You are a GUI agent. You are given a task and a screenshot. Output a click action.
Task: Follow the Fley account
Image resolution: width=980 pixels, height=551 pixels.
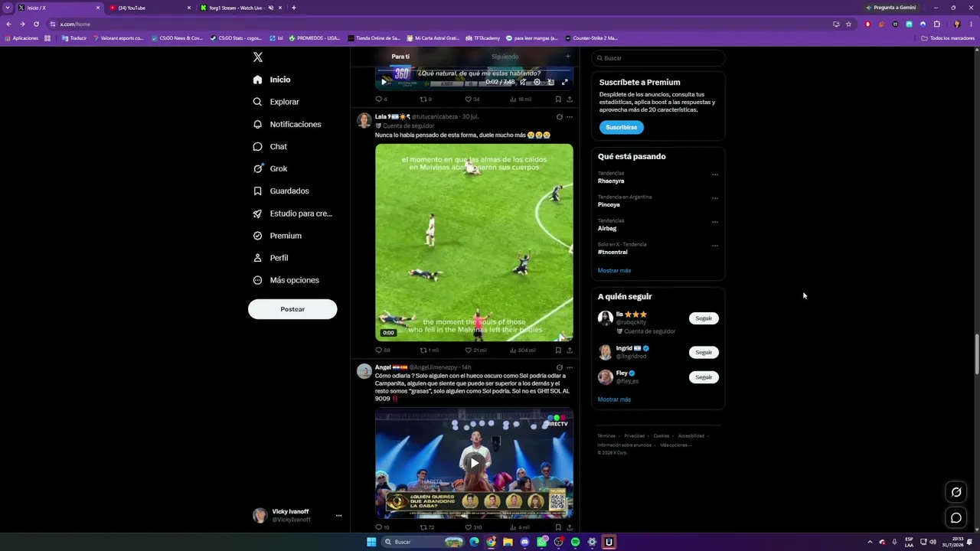[704, 377]
